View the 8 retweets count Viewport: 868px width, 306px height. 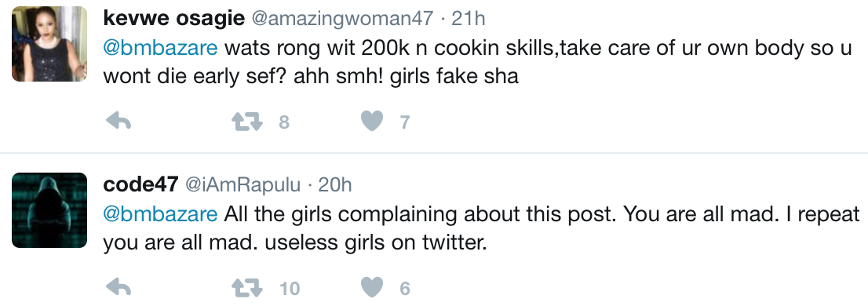pyautogui.click(x=284, y=122)
